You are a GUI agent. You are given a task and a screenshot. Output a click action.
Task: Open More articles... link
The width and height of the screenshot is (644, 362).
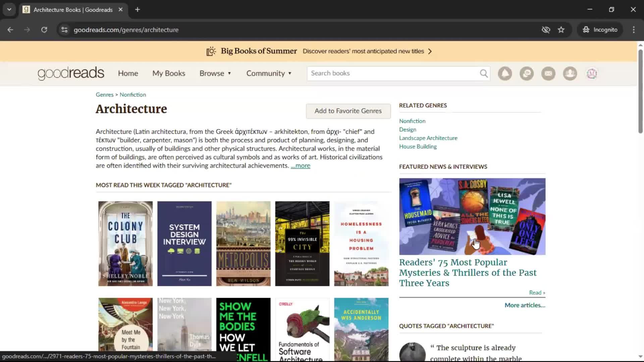(525, 305)
